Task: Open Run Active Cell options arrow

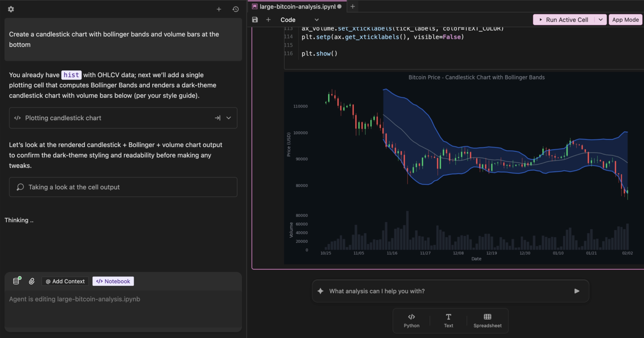Action: (x=600, y=20)
